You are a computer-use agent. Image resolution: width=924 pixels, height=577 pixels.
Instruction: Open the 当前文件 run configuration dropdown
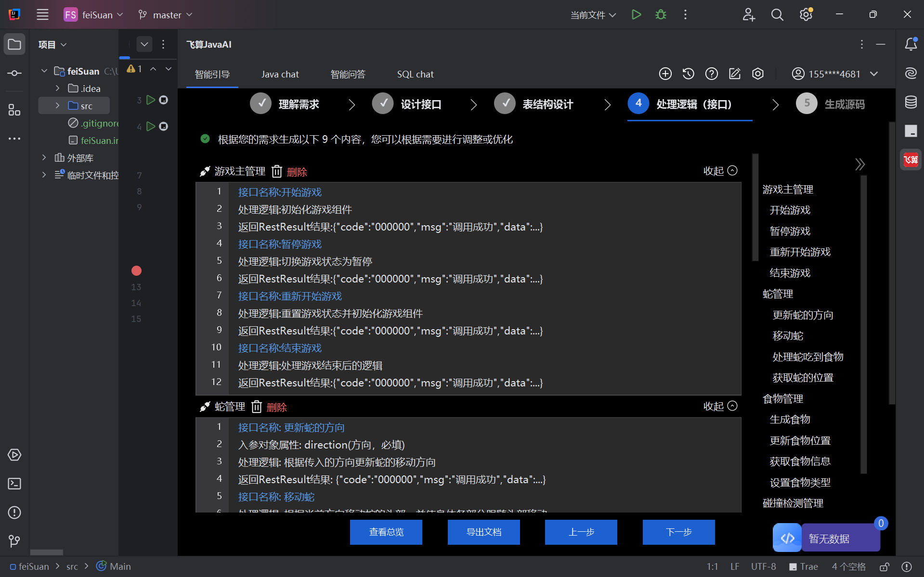593,15
